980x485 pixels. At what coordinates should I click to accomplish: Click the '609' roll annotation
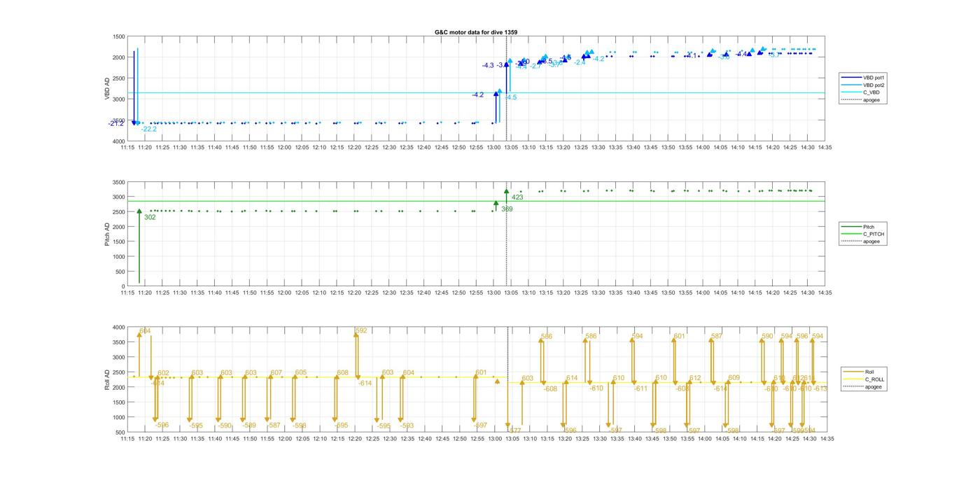tap(734, 378)
